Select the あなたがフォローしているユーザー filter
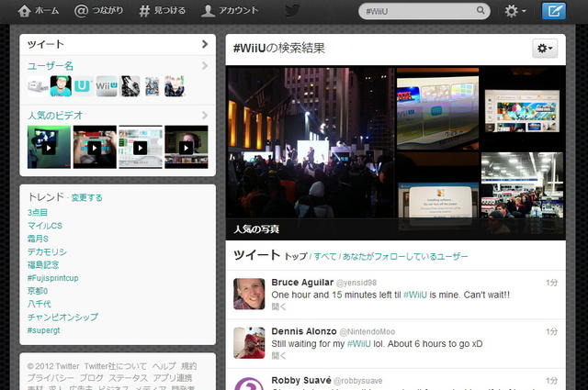The height and width of the screenshot is (390, 588). click(x=405, y=257)
